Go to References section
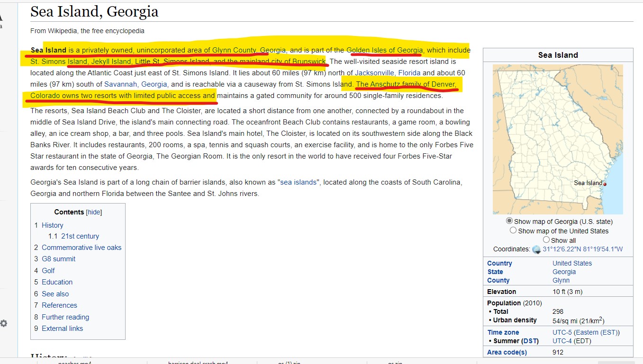Screen dimensions: 643x364 [59, 305]
